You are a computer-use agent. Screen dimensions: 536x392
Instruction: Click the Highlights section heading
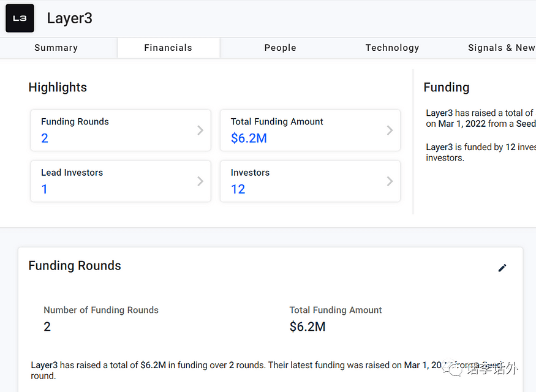click(58, 88)
